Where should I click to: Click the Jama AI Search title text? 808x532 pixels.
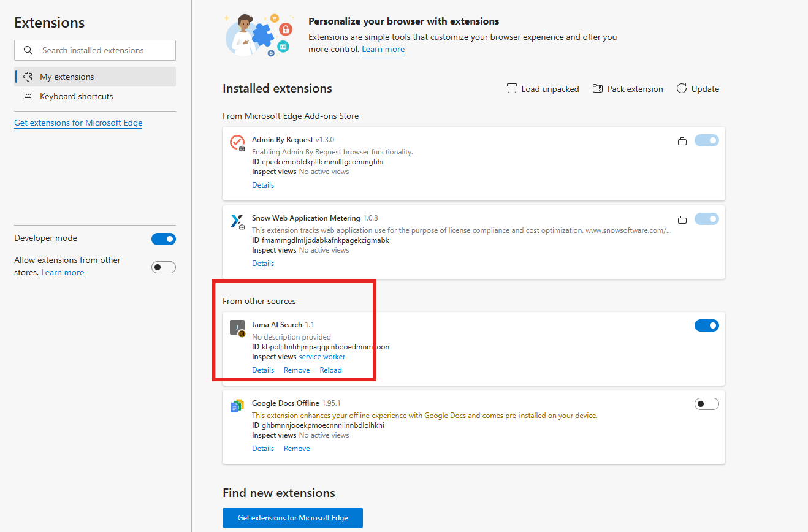tap(277, 324)
